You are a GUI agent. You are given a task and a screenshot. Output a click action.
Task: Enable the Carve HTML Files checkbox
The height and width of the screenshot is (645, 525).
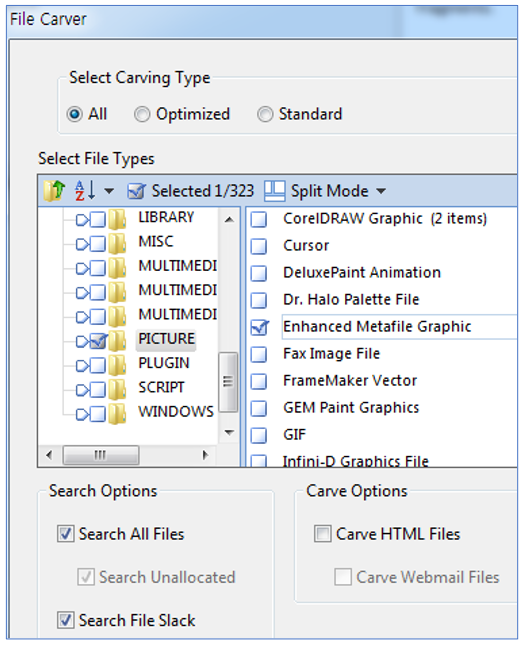pyautogui.click(x=323, y=534)
